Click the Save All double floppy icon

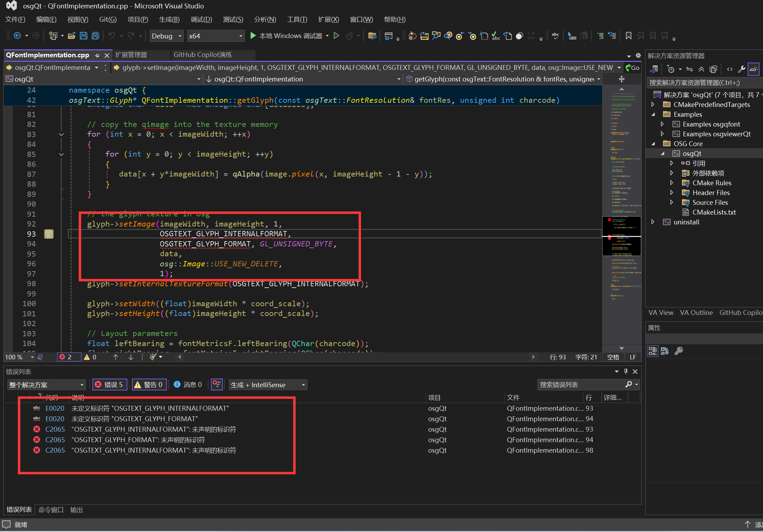pyautogui.click(x=95, y=36)
